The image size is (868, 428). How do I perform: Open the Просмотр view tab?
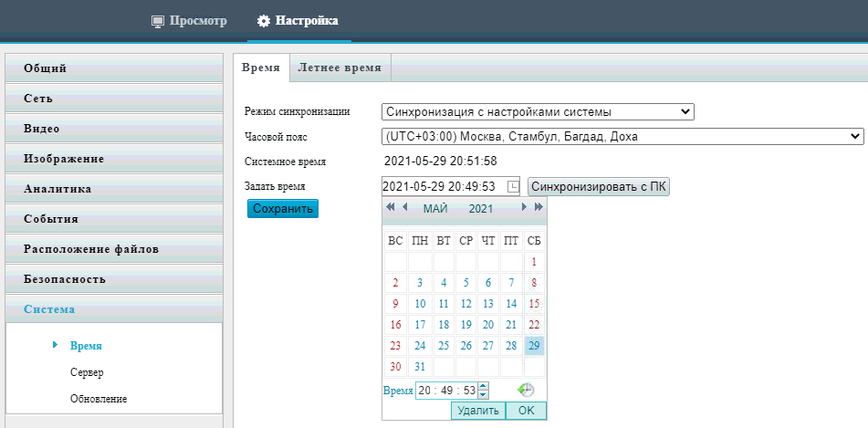click(x=189, y=21)
